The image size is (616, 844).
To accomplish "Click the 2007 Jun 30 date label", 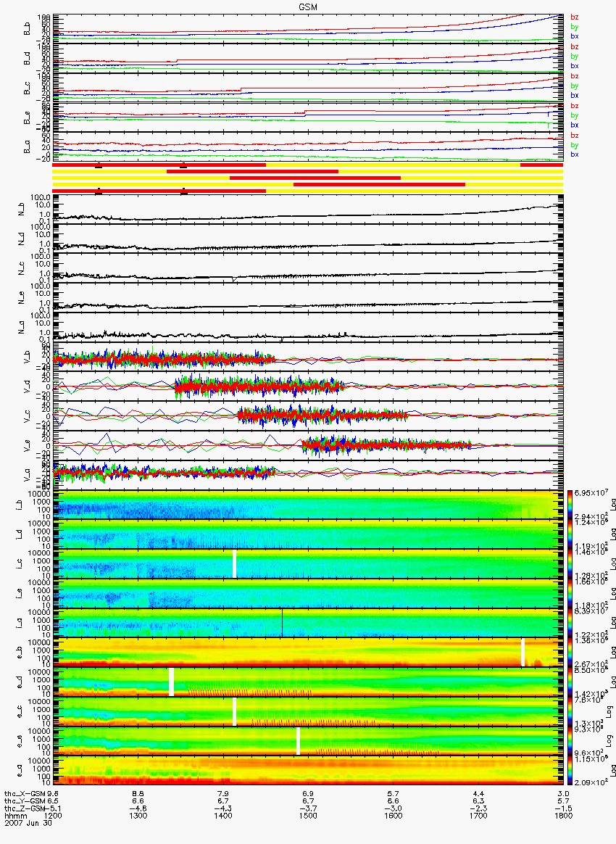I will coord(28,823).
